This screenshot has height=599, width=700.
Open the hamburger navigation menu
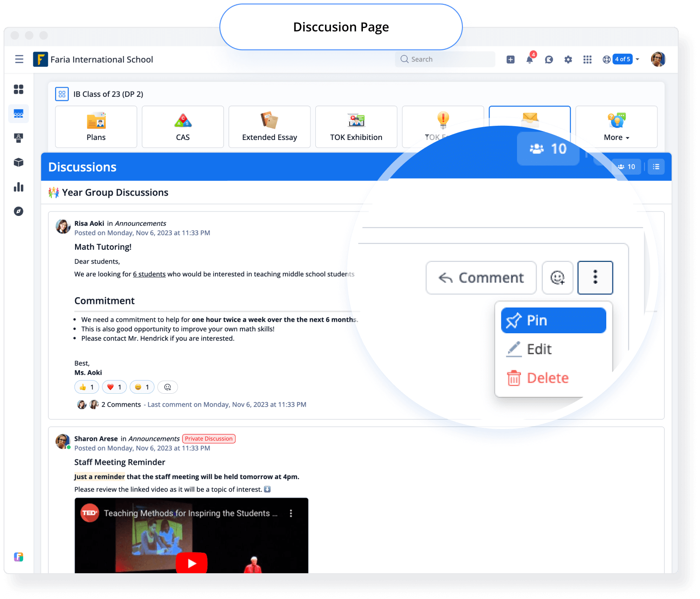click(x=19, y=59)
